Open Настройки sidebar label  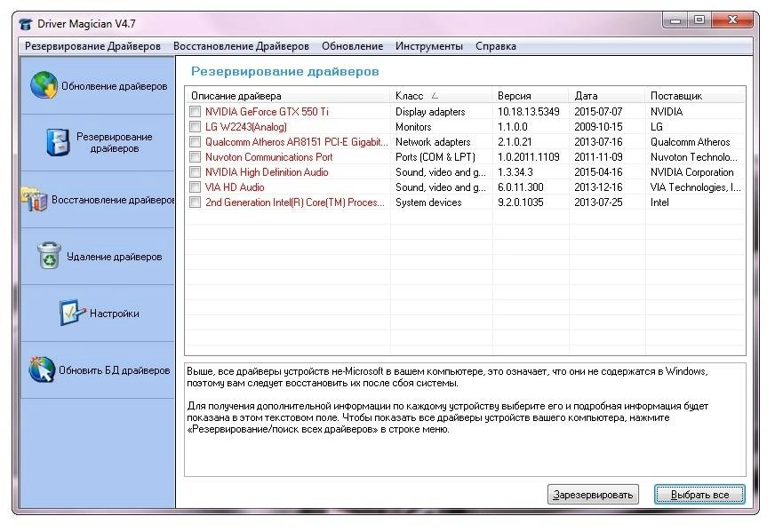[x=114, y=314]
